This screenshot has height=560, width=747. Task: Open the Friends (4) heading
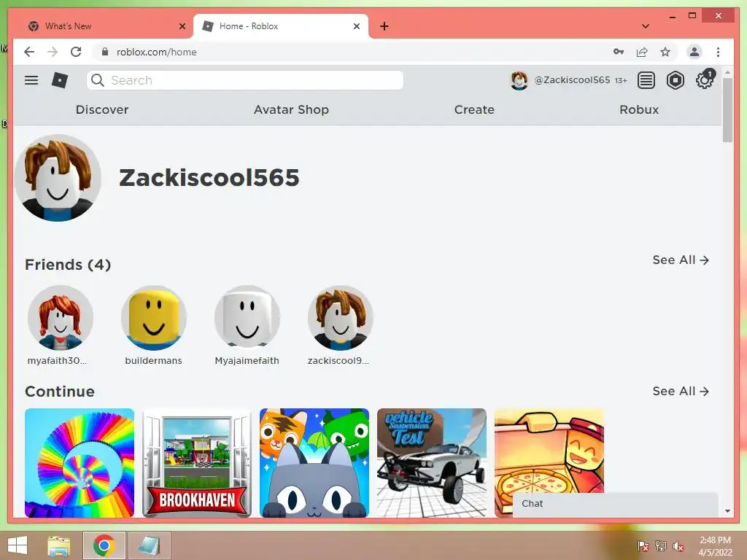pyautogui.click(x=68, y=264)
